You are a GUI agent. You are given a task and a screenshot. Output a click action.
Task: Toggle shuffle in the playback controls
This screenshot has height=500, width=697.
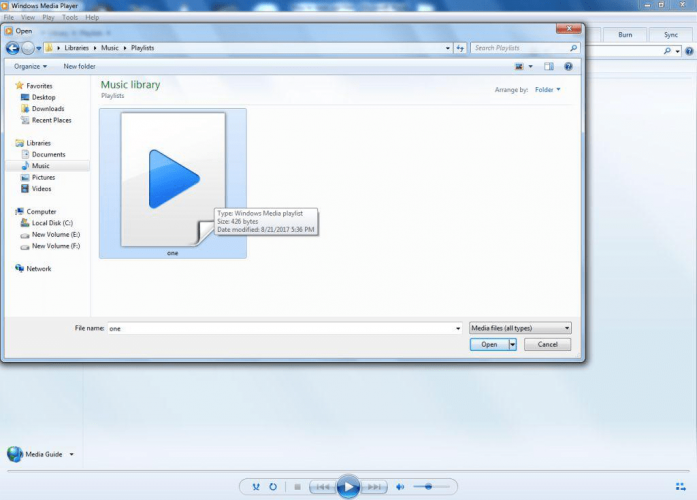[x=256, y=487]
